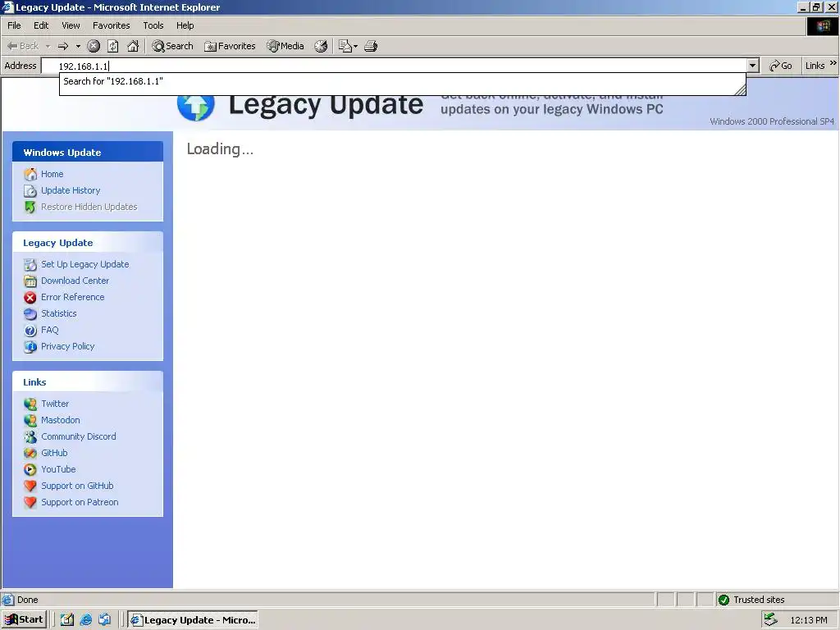Open the File menu
This screenshot has height=630, width=840.
(14, 25)
